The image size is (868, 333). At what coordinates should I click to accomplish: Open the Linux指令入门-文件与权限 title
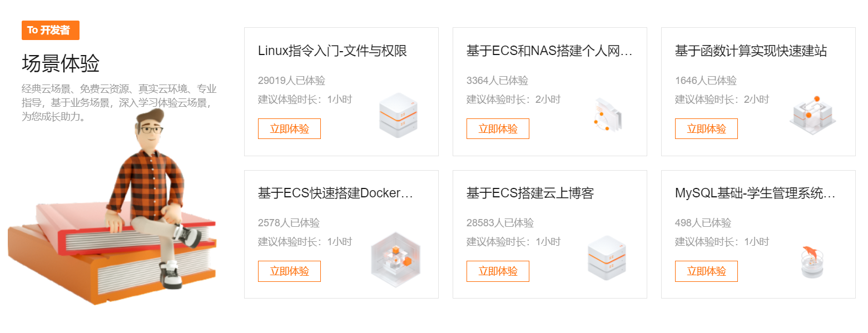point(333,51)
